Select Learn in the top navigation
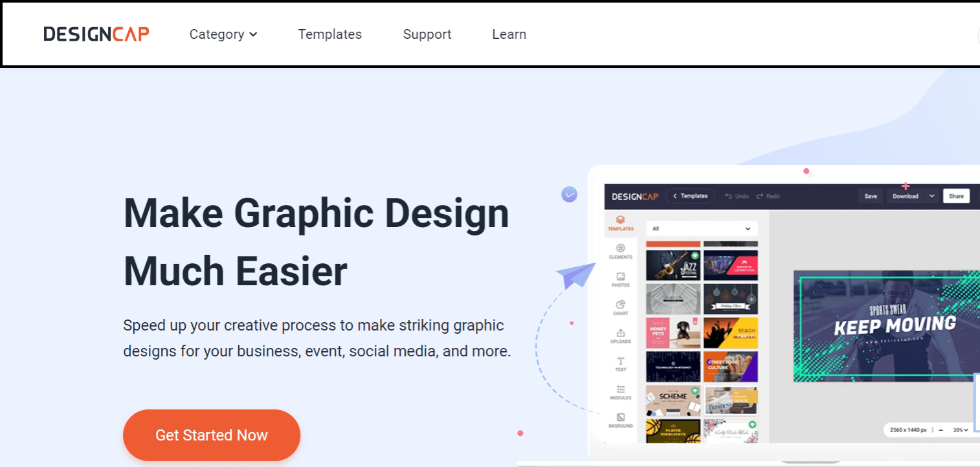This screenshot has width=980, height=467. point(509,34)
